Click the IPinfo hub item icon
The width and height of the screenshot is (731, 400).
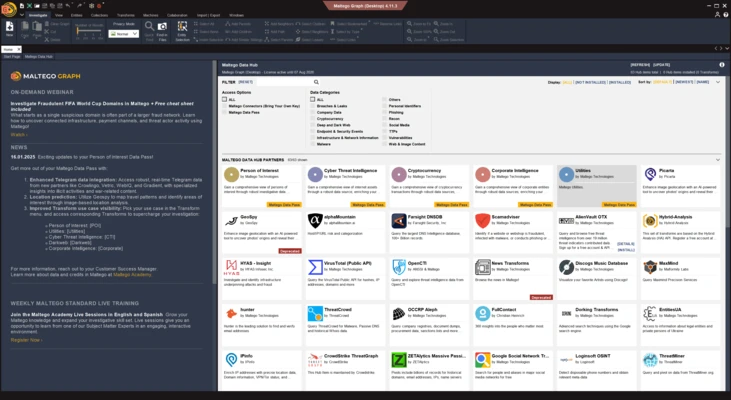[x=231, y=360]
